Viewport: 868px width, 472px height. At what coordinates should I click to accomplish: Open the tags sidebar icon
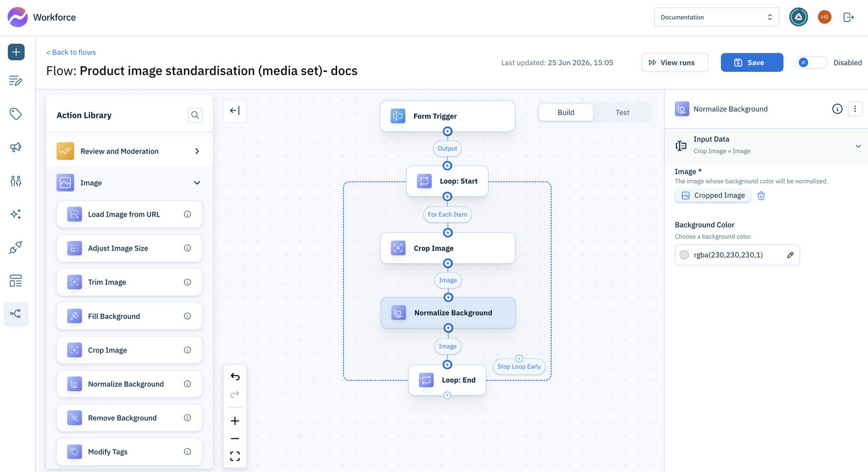[x=16, y=114]
